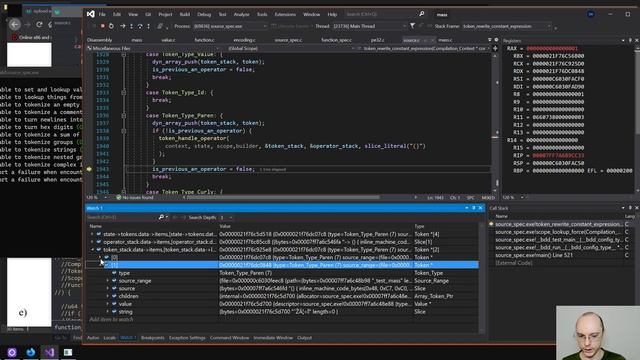This screenshot has height=360, width=640.
Task: Click the Step Into icon
Action: coord(131,26)
